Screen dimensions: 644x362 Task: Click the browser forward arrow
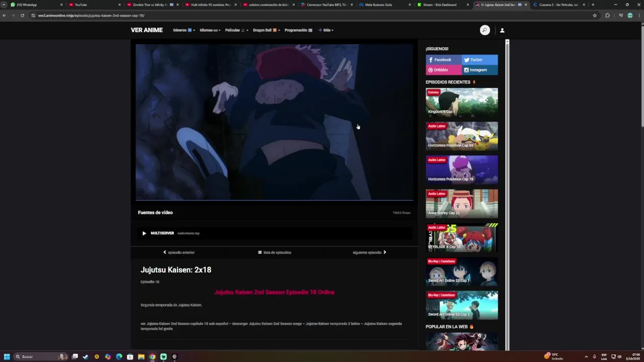coord(13,16)
